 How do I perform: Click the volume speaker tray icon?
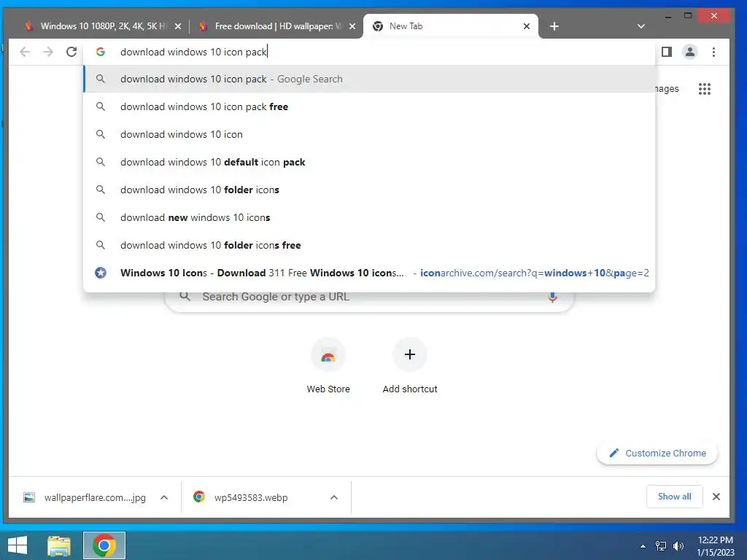click(678, 546)
